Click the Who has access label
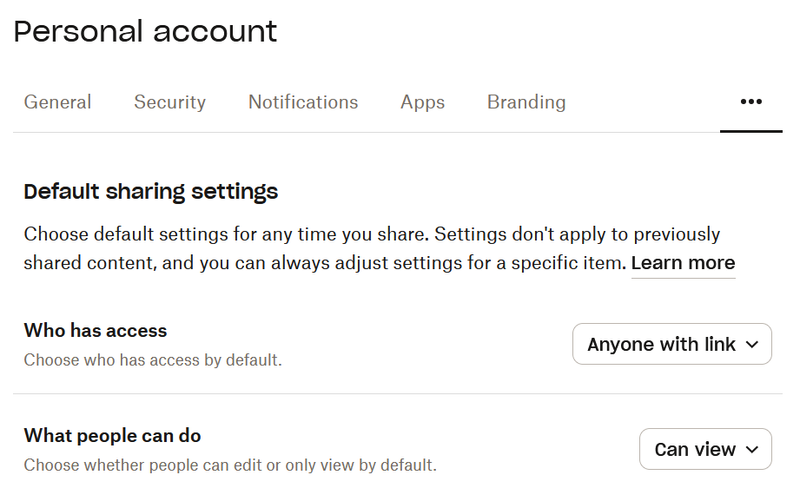Screen dimensions: 800x494 pyautogui.click(x=95, y=330)
